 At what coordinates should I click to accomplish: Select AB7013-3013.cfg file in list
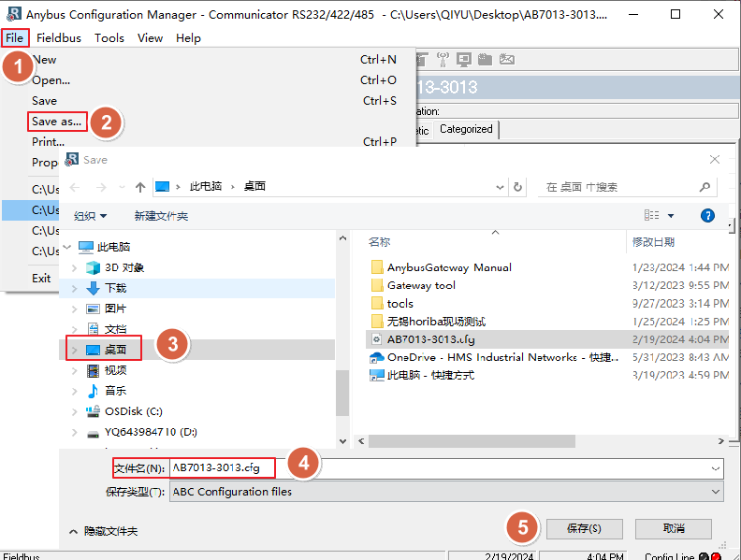click(x=430, y=339)
